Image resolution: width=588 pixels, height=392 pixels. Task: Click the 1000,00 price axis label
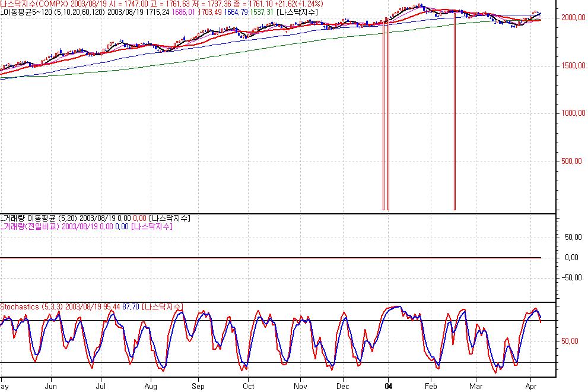pyautogui.click(x=573, y=113)
